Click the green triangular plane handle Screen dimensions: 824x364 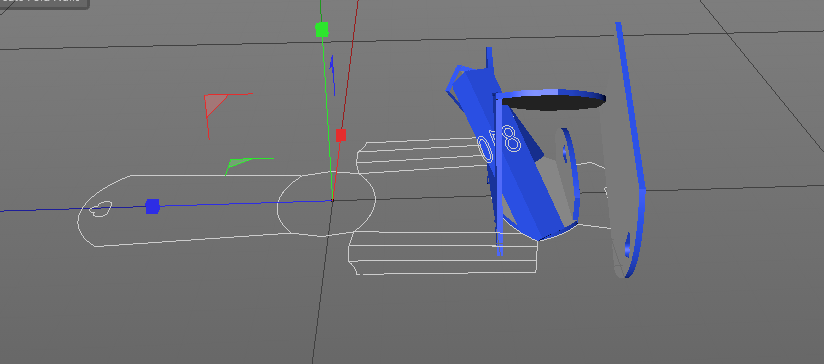(x=239, y=162)
